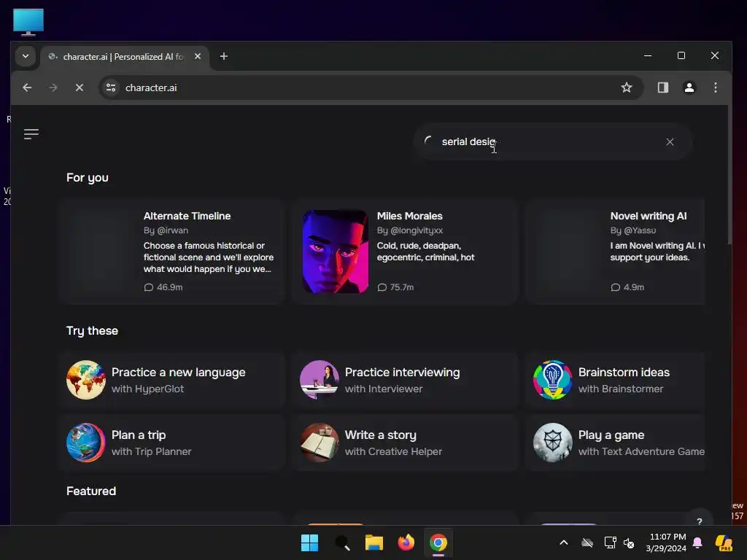Open the hamburger sidebar menu
This screenshot has width=747, height=560.
coord(31,134)
